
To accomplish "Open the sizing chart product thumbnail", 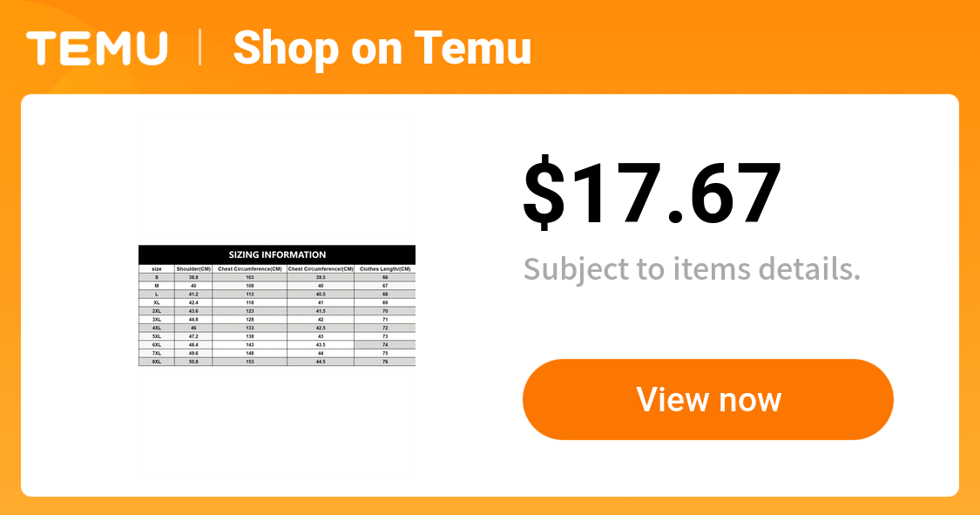I will 277,295.
